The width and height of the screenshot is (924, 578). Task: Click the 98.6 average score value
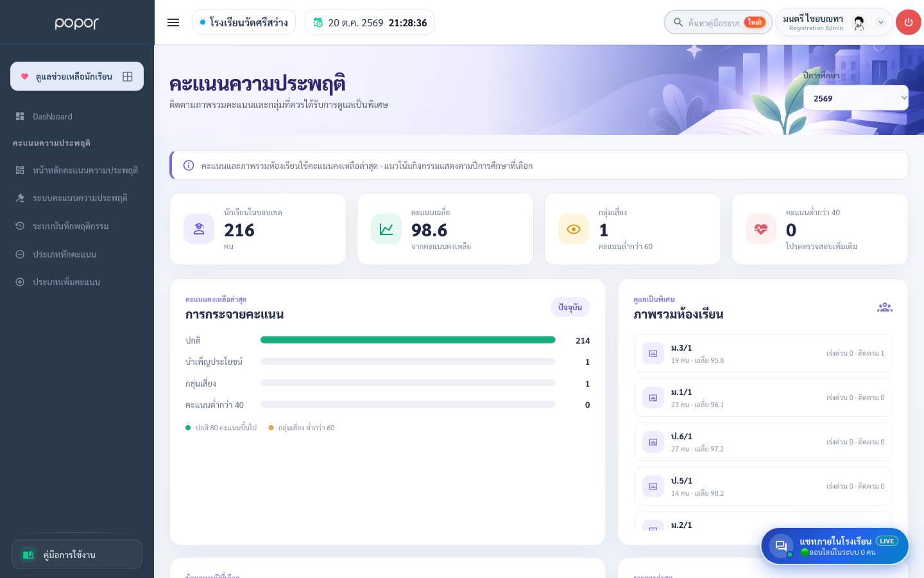pos(429,230)
